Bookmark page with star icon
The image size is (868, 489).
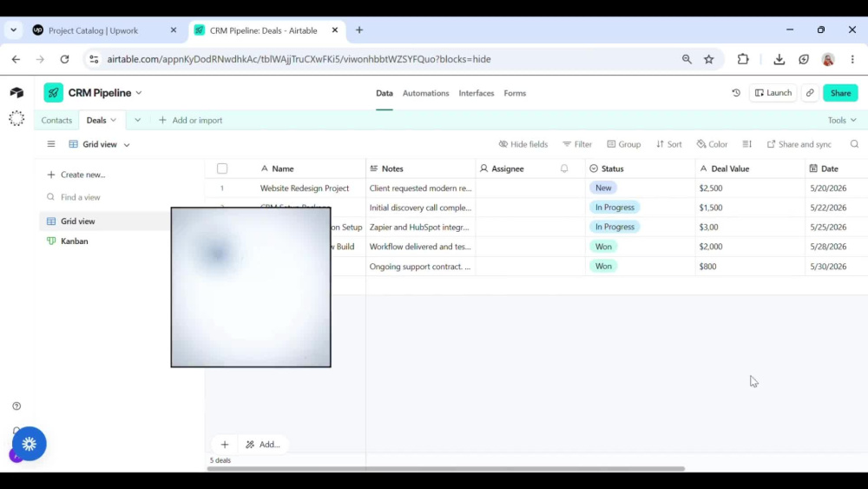point(708,59)
